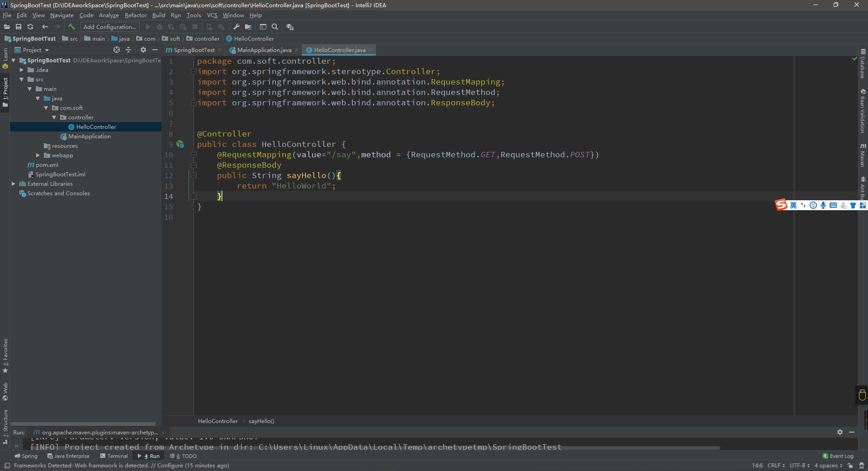Open Project panel gear settings
This screenshot has width=868, height=471.
click(x=143, y=50)
